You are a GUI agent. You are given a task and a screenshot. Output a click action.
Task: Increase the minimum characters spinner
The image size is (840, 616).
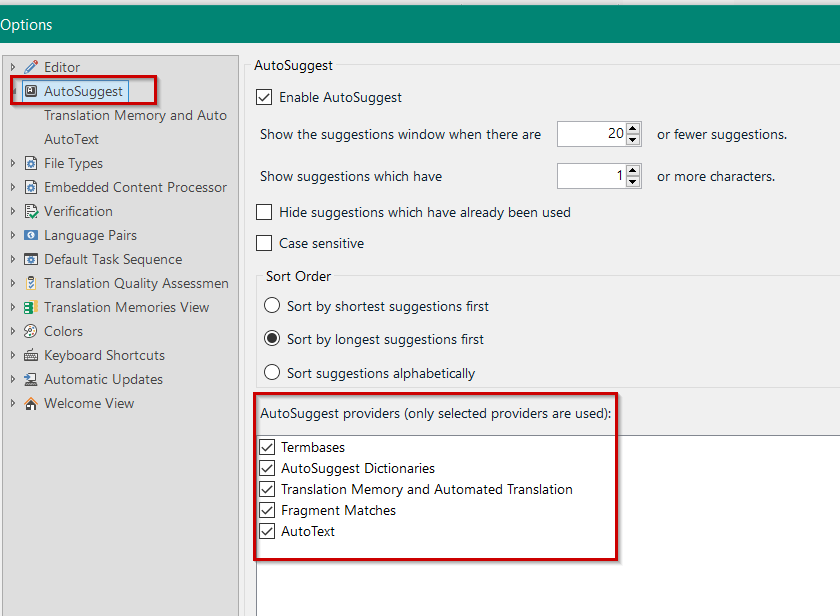click(633, 170)
